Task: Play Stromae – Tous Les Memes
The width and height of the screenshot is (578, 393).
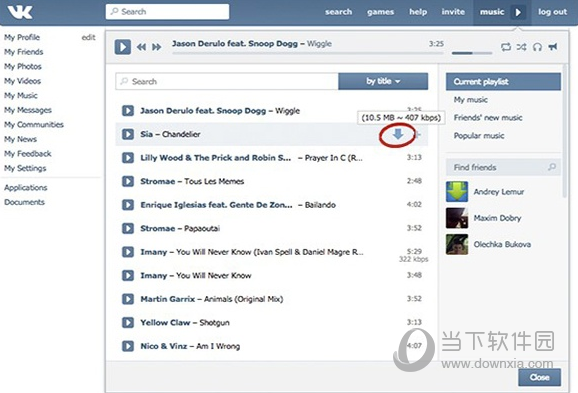Action: [128, 181]
